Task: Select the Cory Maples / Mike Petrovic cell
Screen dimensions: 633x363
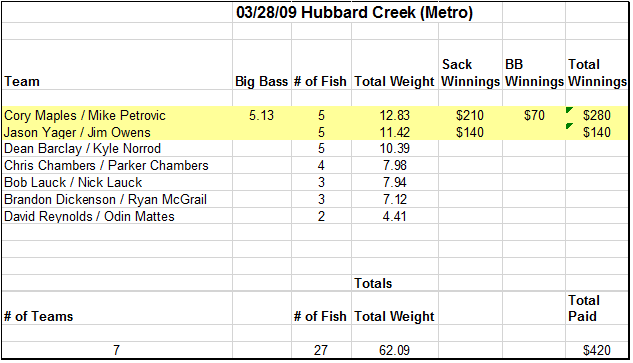Action: 117,115
